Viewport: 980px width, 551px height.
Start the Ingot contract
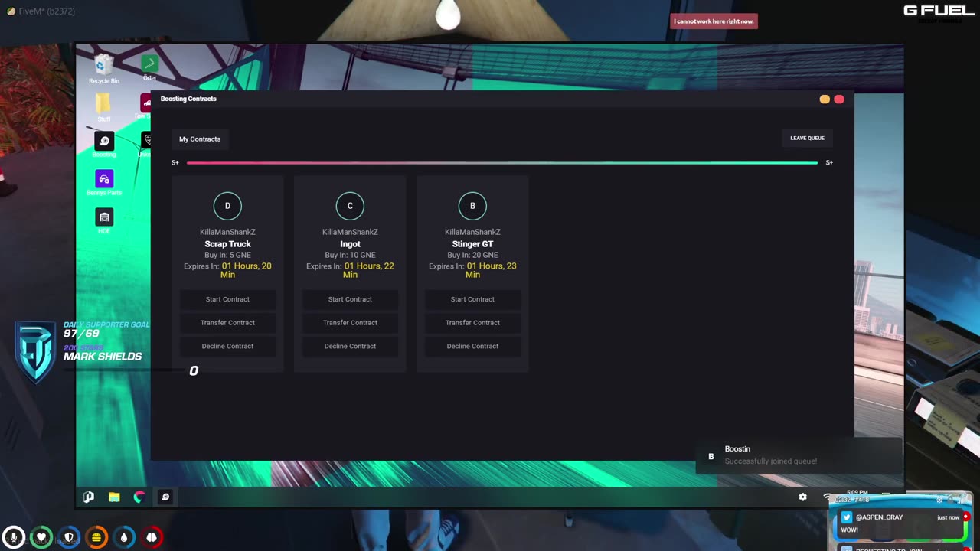(350, 299)
